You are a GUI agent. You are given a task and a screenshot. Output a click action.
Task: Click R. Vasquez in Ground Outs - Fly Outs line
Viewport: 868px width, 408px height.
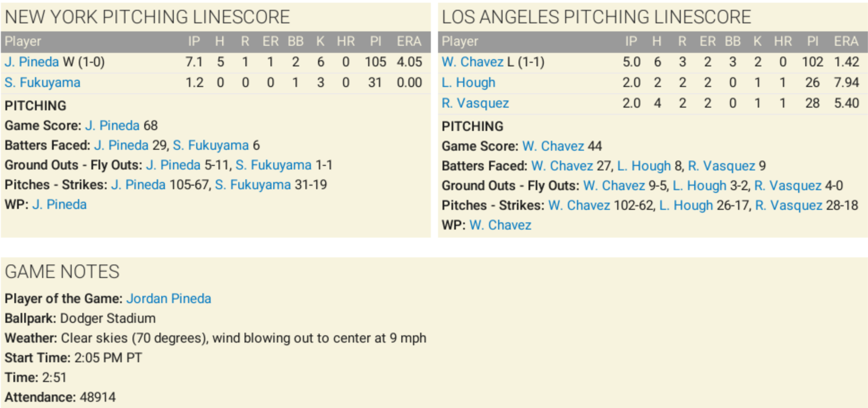788,186
